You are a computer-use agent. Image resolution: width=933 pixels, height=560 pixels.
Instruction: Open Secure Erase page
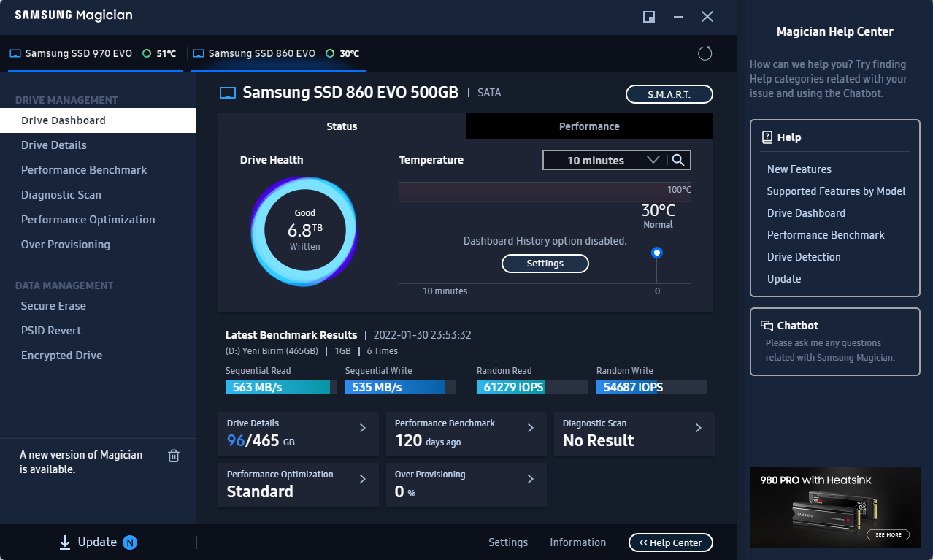click(98, 306)
